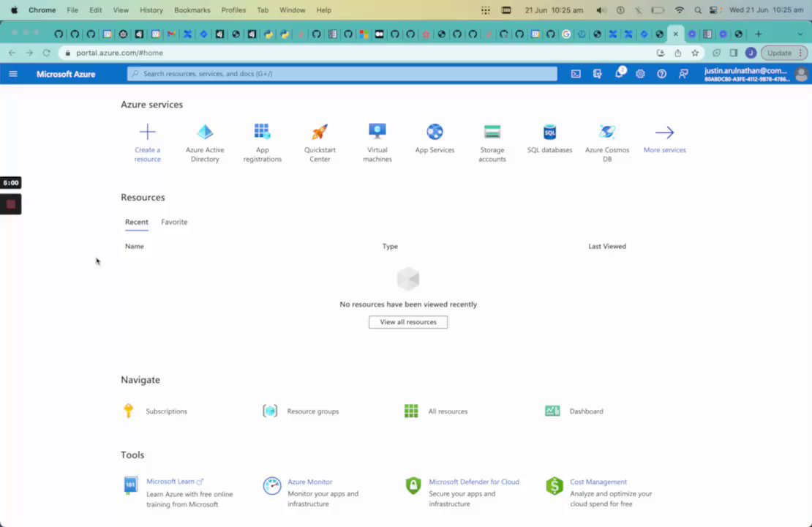The height and width of the screenshot is (527, 812).
Task: Click the Cost Management dollar icon
Action: coord(554,486)
